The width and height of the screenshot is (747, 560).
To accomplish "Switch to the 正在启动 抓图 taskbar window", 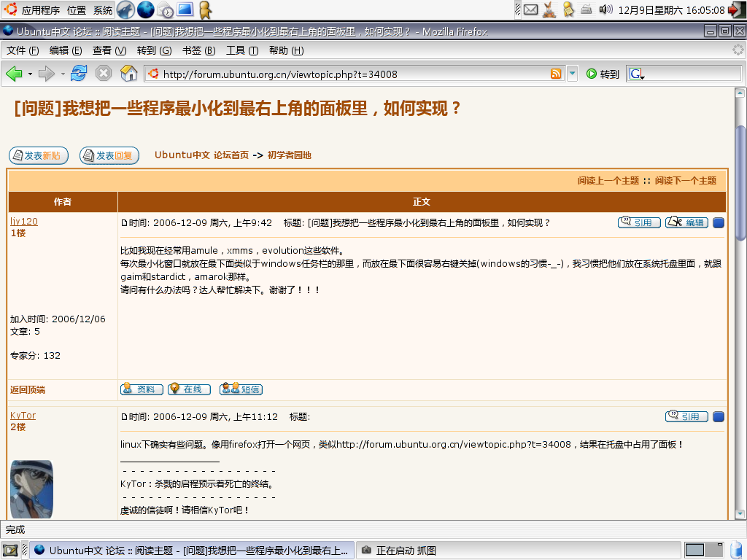I will click(519, 551).
